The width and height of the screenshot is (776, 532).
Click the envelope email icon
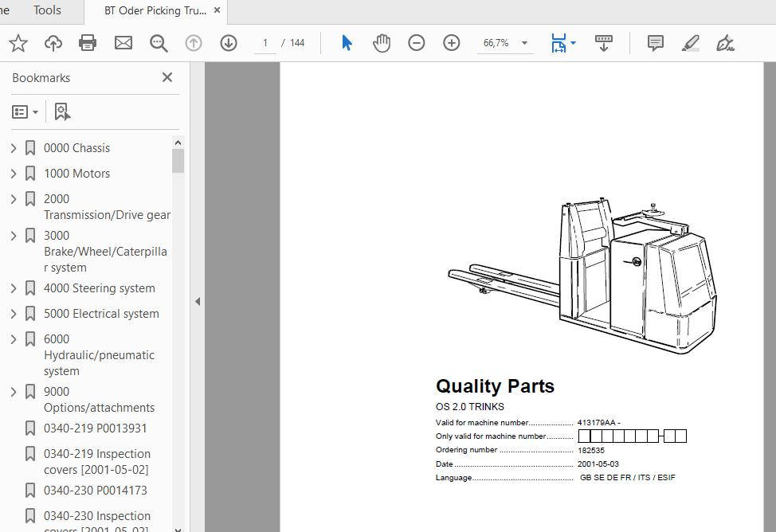123,43
